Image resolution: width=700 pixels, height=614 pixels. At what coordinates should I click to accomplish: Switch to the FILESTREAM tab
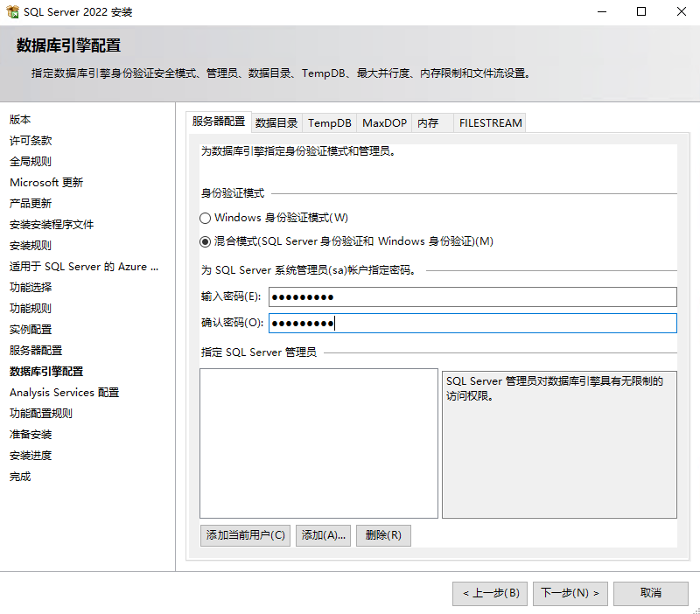click(x=490, y=122)
